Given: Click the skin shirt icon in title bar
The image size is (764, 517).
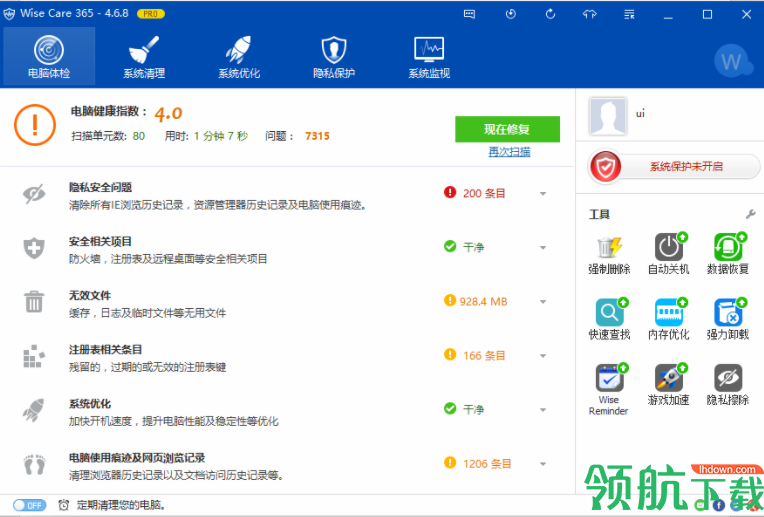Looking at the screenshot, I should click(590, 14).
